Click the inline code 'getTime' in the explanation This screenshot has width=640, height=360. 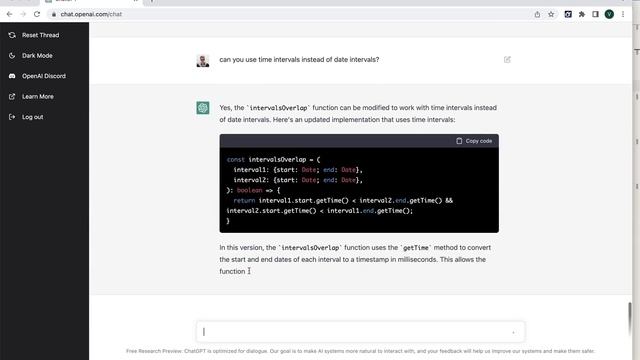[x=416, y=248]
